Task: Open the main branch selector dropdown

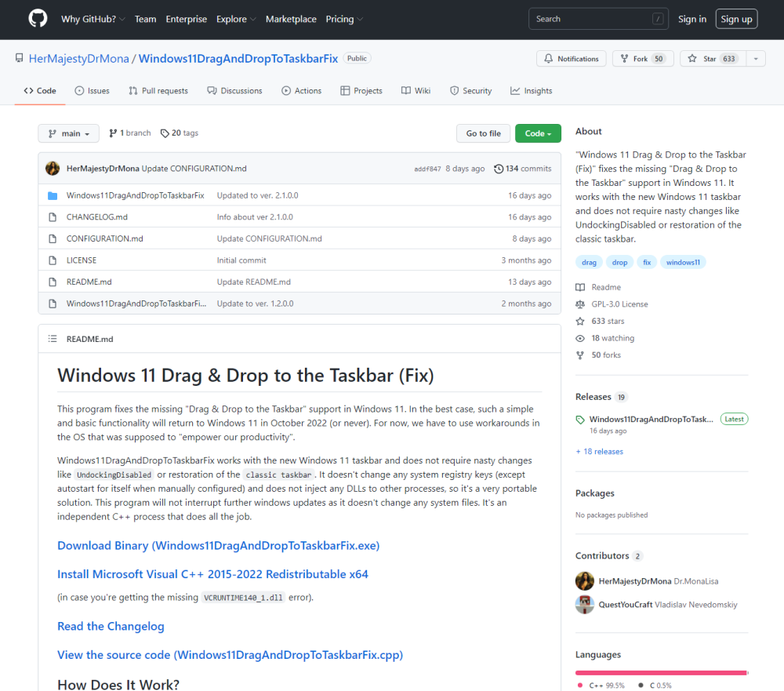Action: point(69,133)
